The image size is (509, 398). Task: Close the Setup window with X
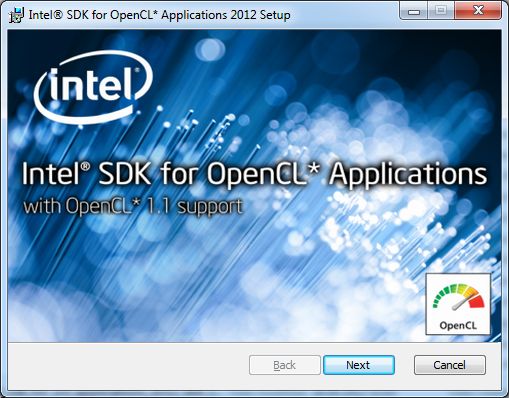(x=478, y=11)
